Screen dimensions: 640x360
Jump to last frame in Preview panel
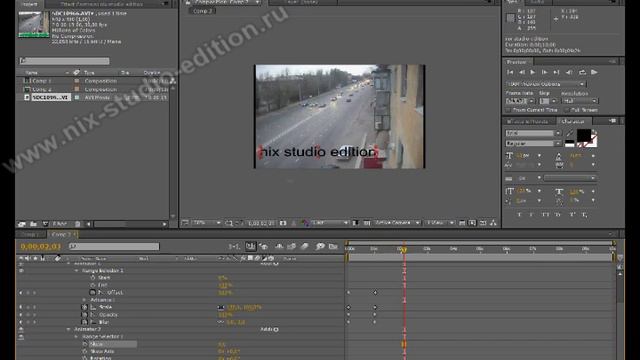(x=556, y=72)
